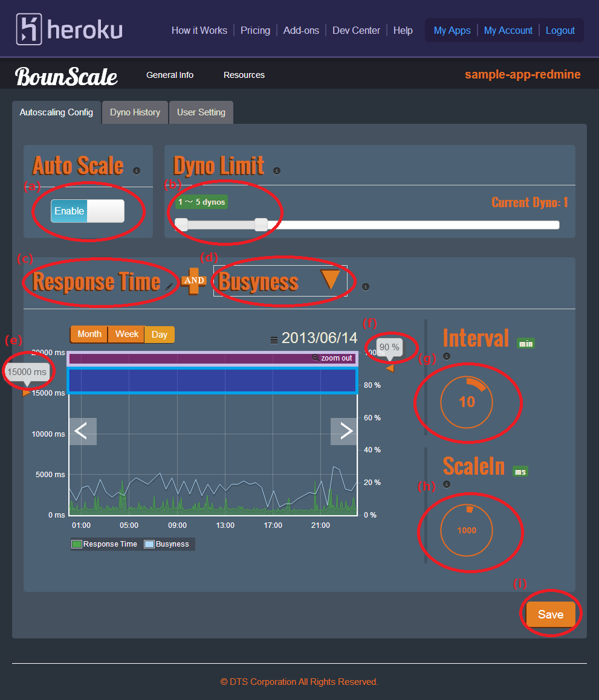599x700 pixels.
Task: Go to next graph period arrow
Action: click(x=344, y=431)
